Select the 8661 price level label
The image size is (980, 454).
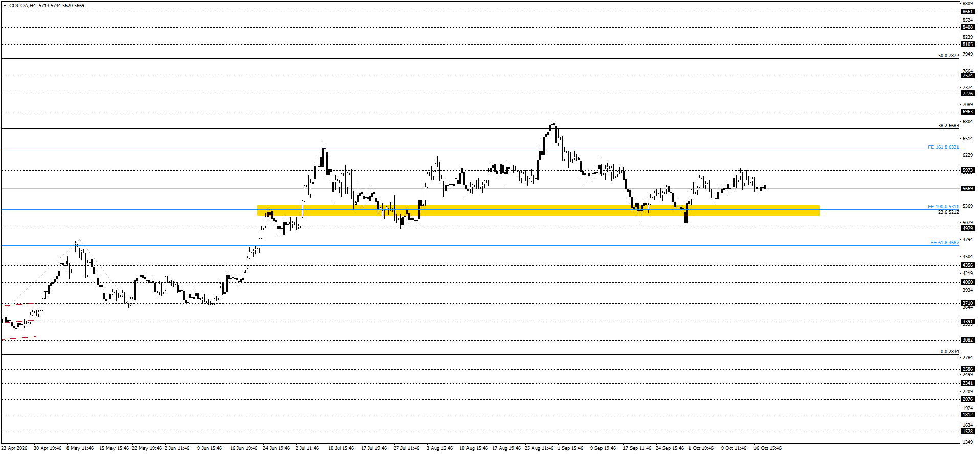tap(968, 12)
